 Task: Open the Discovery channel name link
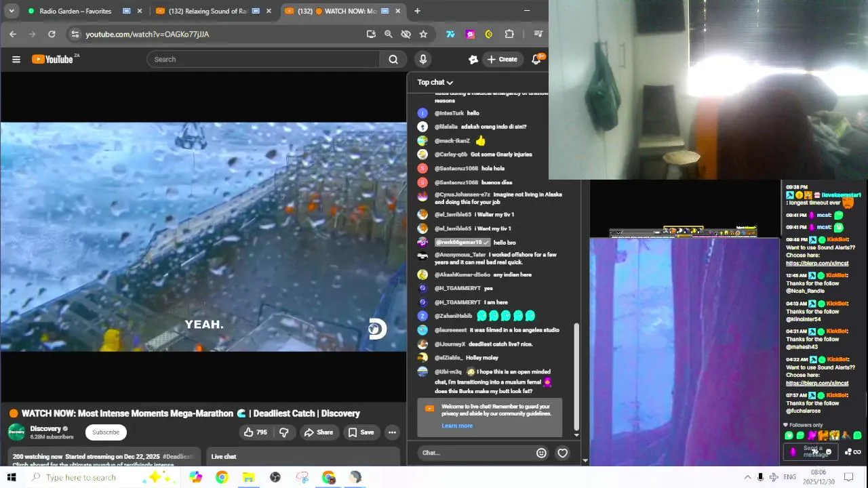[x=45, y=428]
